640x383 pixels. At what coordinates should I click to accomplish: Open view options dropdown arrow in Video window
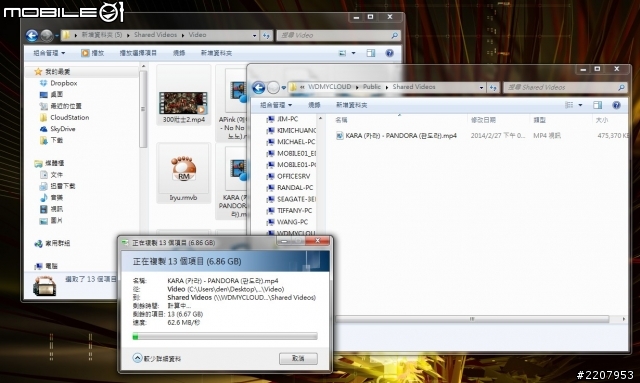[353, 53]
